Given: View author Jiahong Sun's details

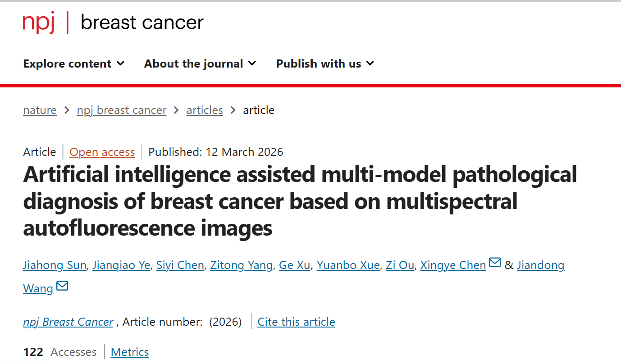Looking at the screenshot, I should (x=55, y=265).
